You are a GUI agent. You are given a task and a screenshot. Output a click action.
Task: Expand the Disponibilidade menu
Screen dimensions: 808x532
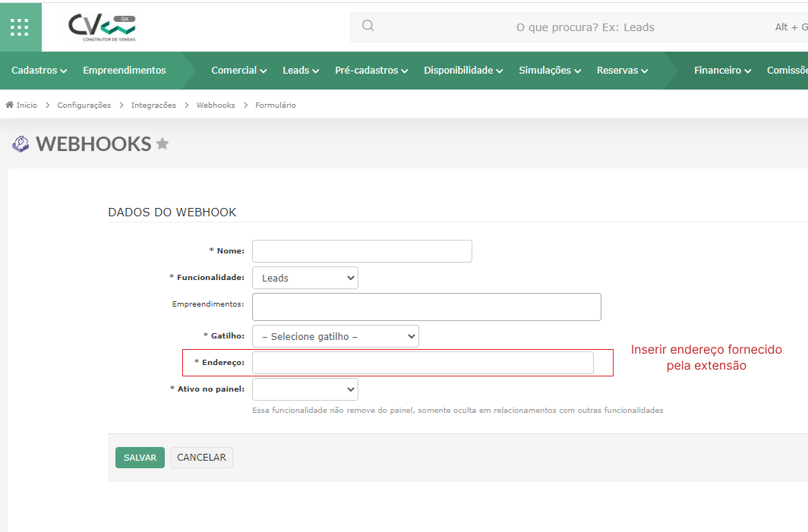click(463, 71)
